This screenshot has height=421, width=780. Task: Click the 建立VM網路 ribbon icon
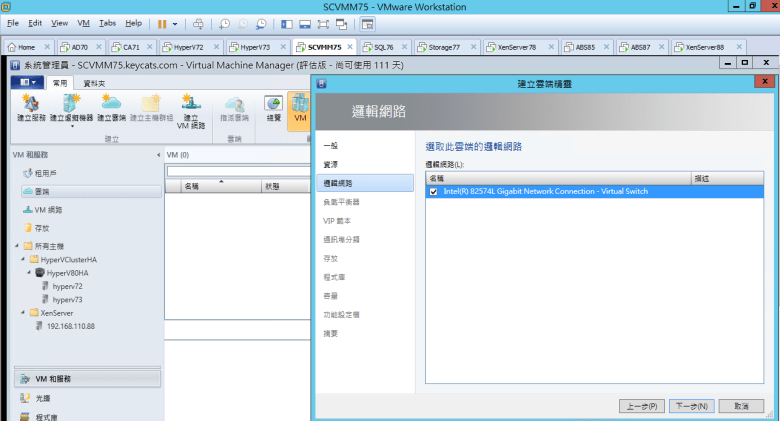pyautogui.click(x=190, y=107)
